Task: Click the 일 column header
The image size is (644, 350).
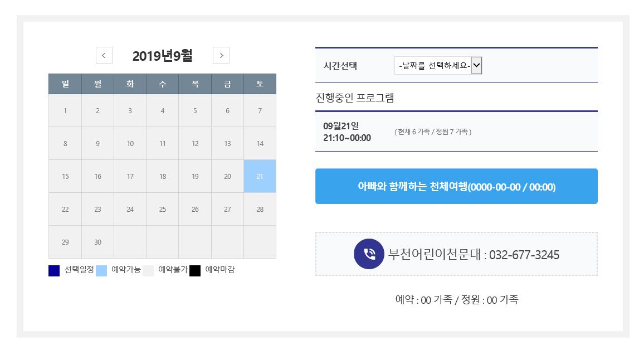Action: tap(65, 84)
